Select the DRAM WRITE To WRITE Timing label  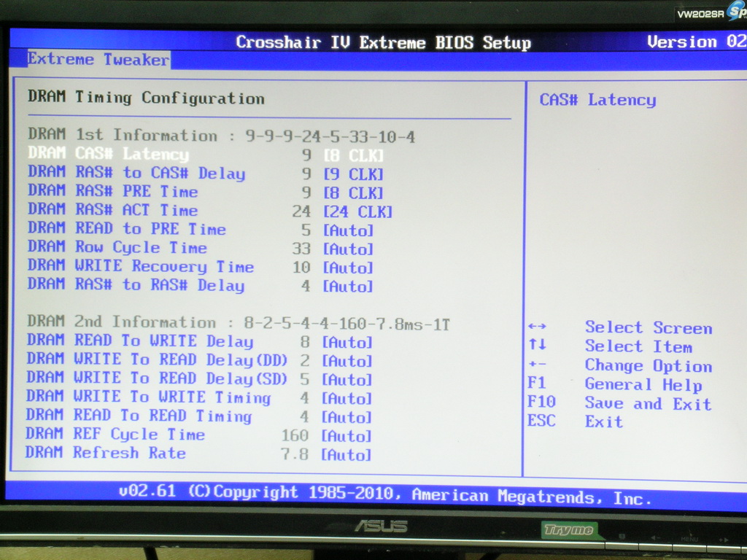tap(149, 397)
